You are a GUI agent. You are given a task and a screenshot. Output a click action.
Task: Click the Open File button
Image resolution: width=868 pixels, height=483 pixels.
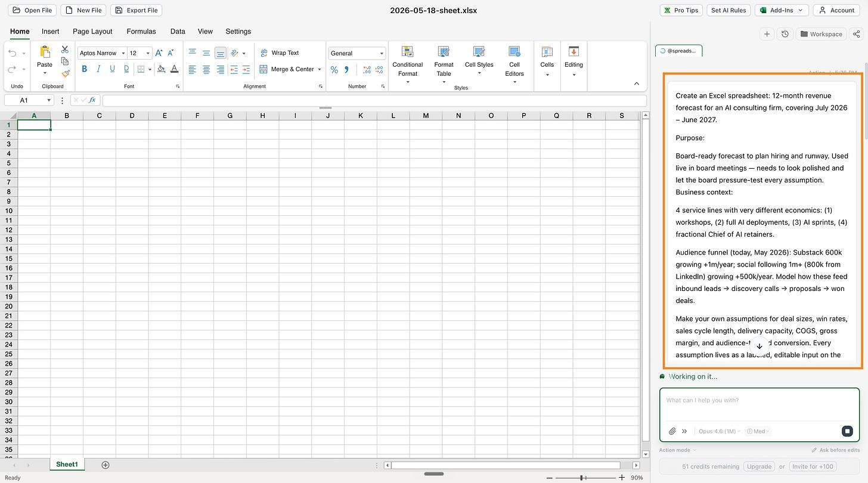coord(32,10)
